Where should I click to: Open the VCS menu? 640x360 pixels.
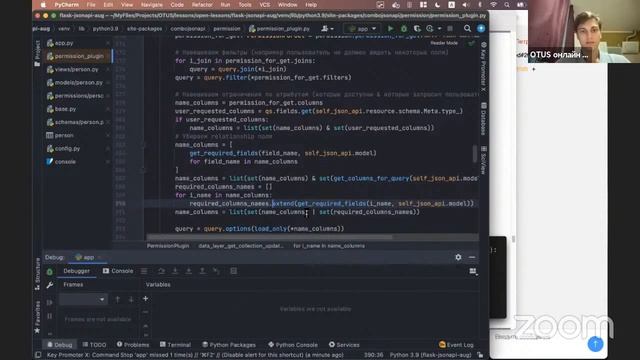click(265, 5)
